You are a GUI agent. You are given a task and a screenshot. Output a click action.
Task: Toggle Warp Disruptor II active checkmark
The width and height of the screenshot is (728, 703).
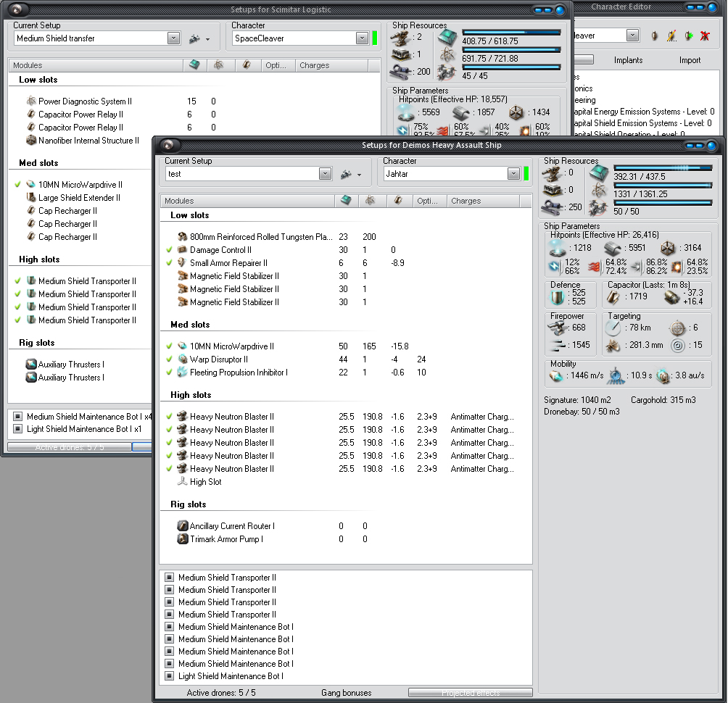(x=169, y=359)
